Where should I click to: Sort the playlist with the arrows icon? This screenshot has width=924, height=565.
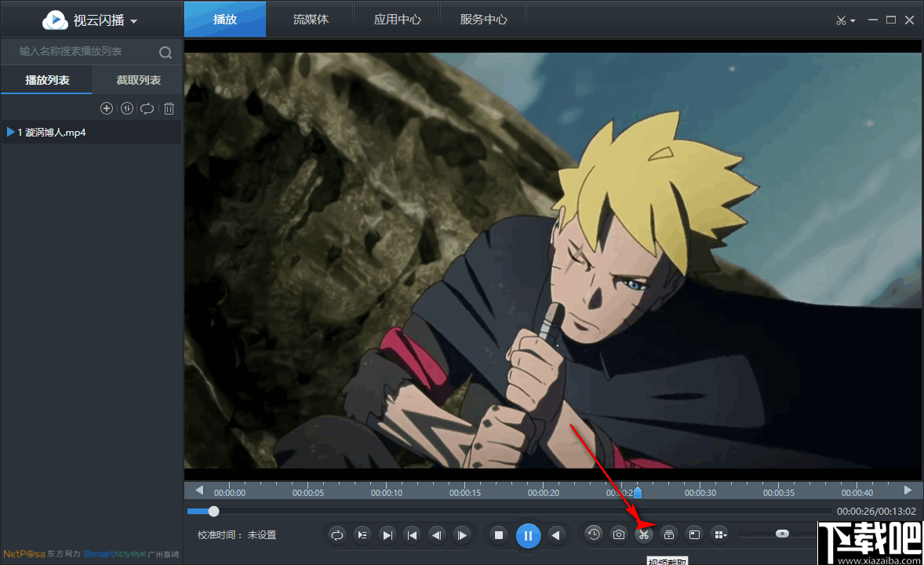(127, 108)
